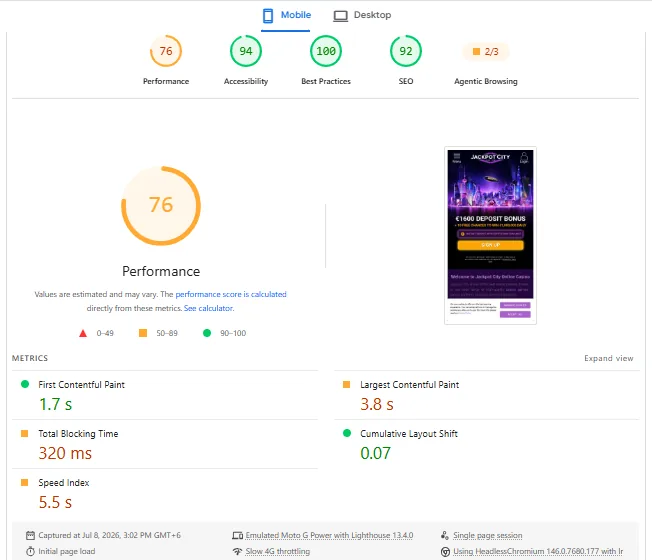Image resolution: width=652 pixels, height=560 pixels.
Task: Click the desktop monitor icon
Action: coord(341,16)
